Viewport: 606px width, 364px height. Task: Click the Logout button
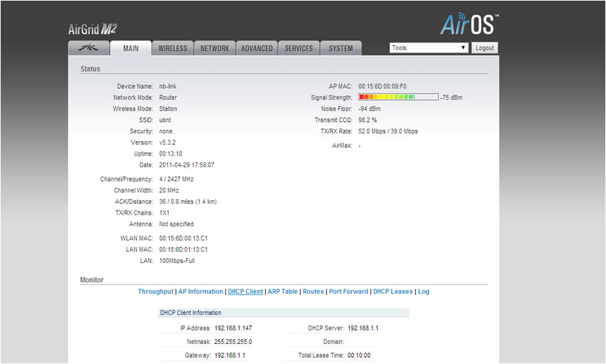(485, 48)
